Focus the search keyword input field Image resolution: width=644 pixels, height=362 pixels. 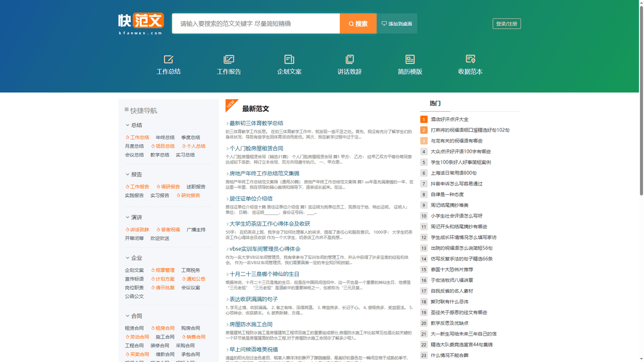(256, 24)
